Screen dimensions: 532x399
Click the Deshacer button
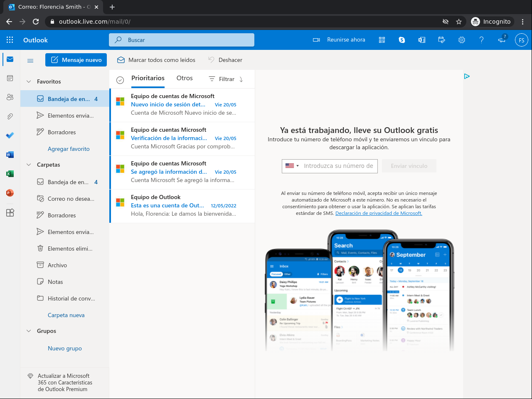coord(225,60)
